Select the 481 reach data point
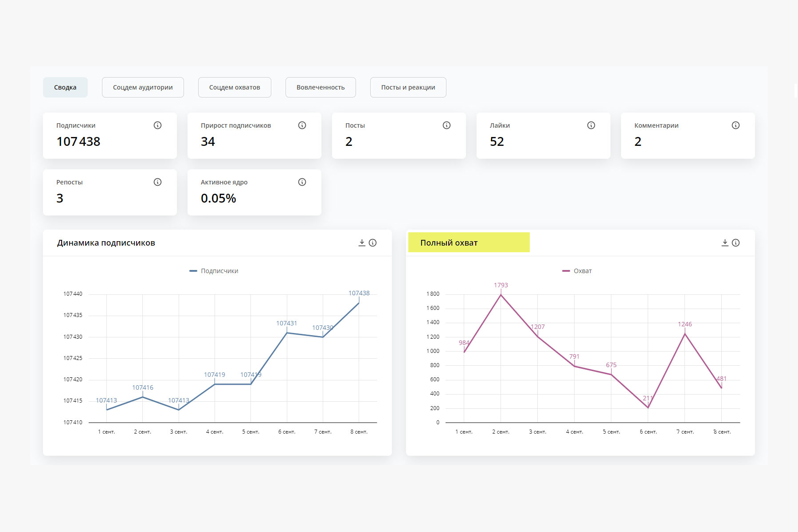798x532 pixels. pos(722,388)
